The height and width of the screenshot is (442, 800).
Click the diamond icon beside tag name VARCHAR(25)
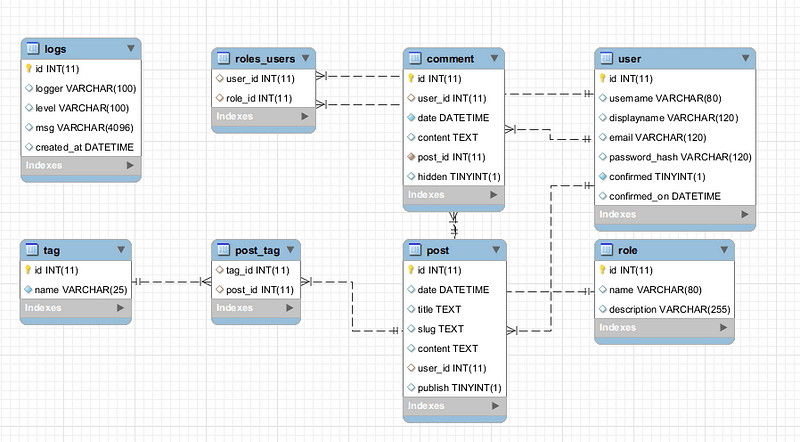(x=28, y=289)
